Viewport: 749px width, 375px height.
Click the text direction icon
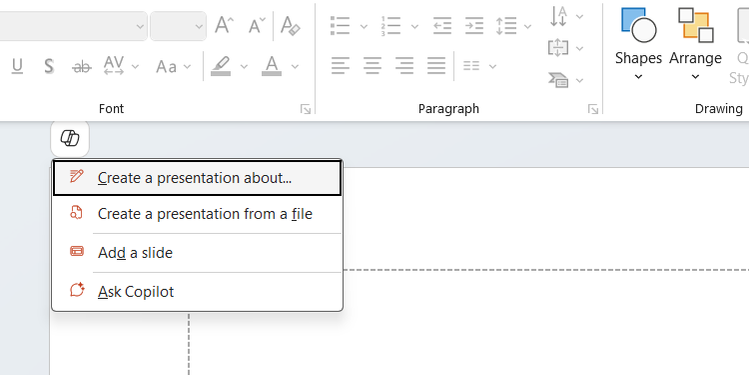(x=558, y=16)
